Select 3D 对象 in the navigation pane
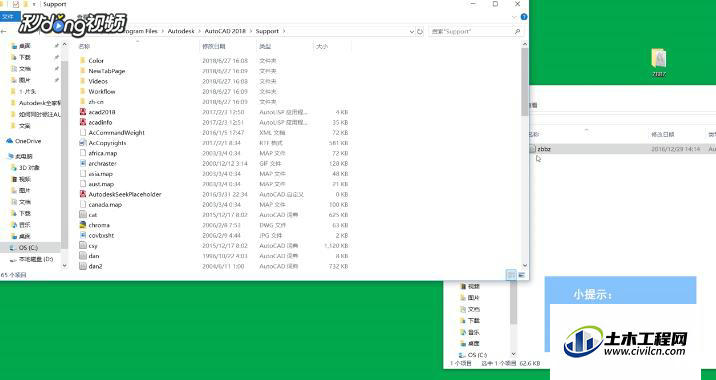Screen dimensions: 716x380 pyautogui.click(x=25, y=168)
